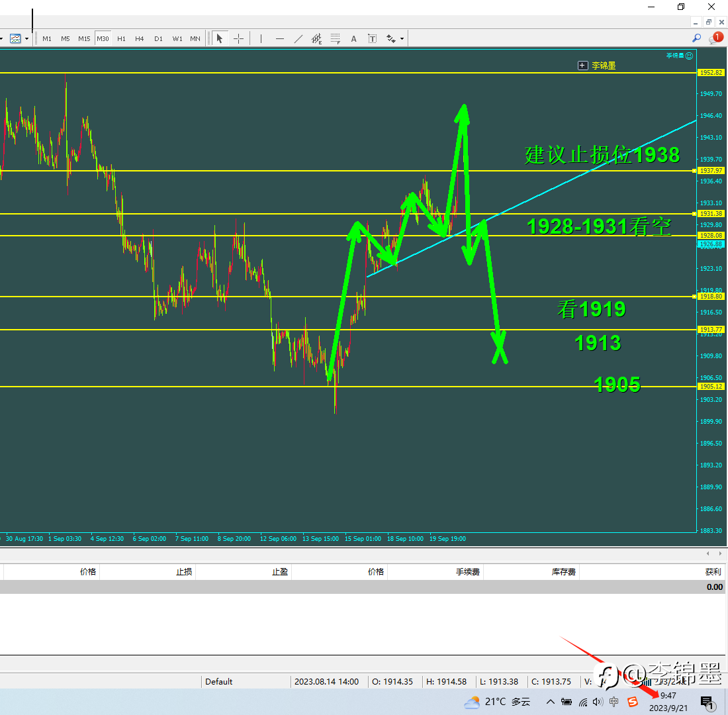Expand the arrows tool dropdown

[402, 38]
